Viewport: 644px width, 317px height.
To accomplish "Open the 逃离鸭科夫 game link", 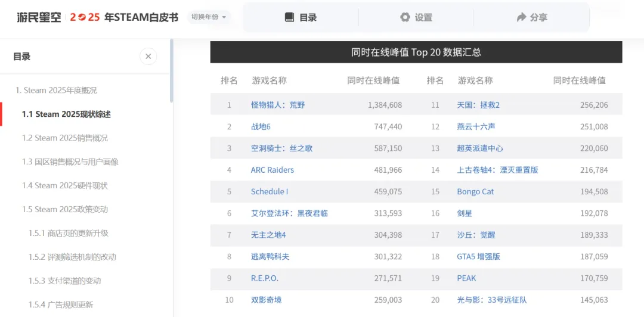I will coord(270,257).
